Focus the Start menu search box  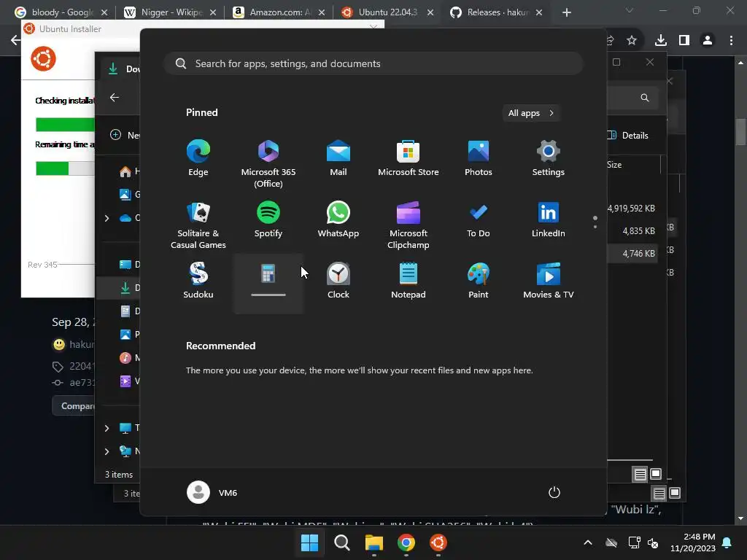373,64
